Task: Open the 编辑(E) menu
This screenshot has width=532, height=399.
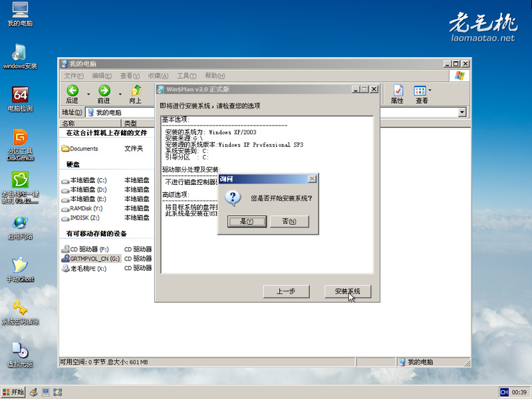Action: pyautogui.click(x=102, y=76)
